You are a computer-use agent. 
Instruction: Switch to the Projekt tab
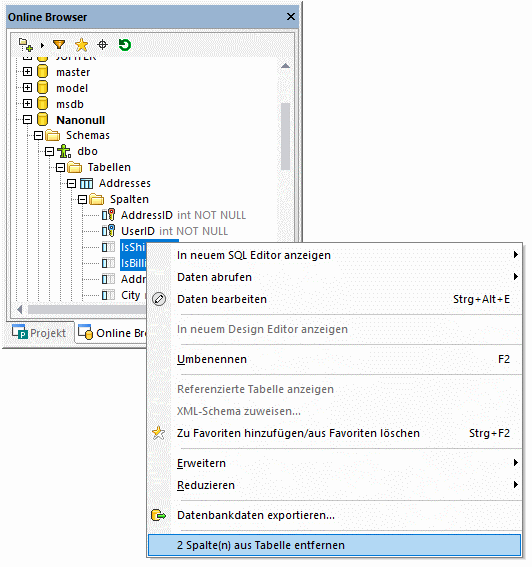coord(39,333)
